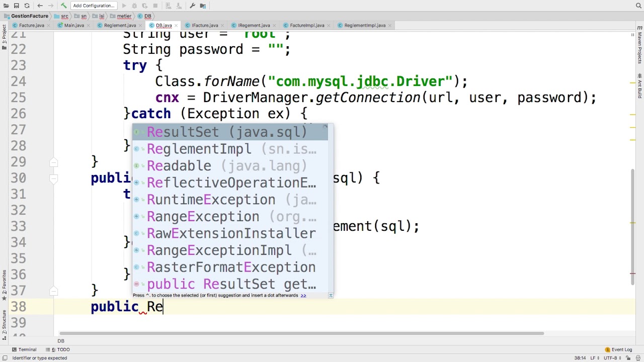Click the VCS update project icon

[168, 6]
